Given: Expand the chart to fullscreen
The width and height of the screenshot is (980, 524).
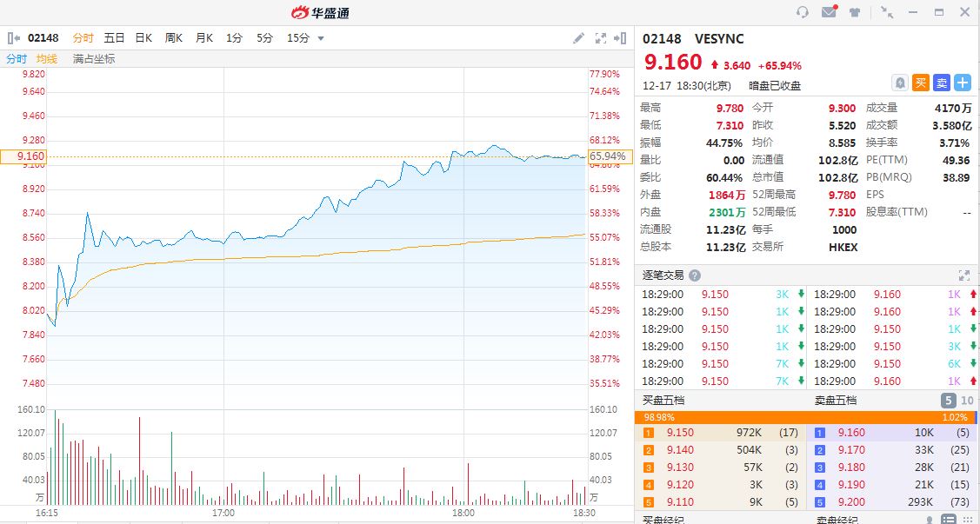Looking at the screenshot, I should coord(600,38).
